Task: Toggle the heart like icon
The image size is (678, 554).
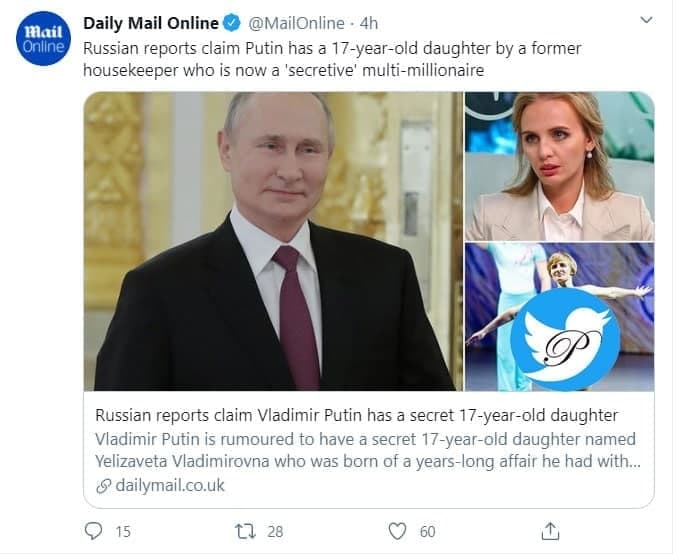Action: 397,531
